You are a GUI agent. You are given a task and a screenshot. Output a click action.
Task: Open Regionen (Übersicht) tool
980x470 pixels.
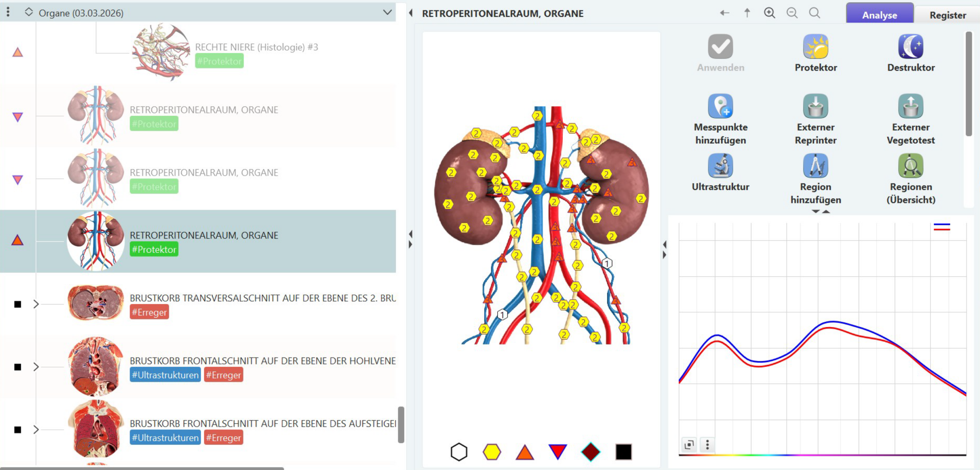911,166
